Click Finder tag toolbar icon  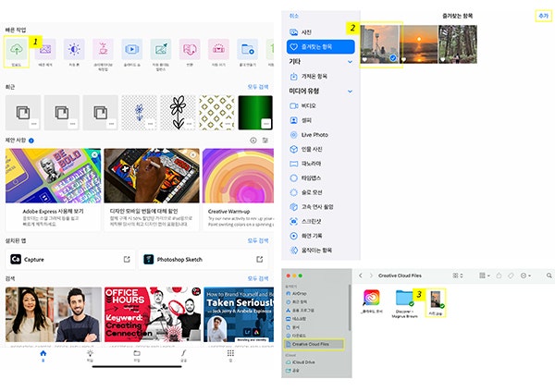point(511,276)
